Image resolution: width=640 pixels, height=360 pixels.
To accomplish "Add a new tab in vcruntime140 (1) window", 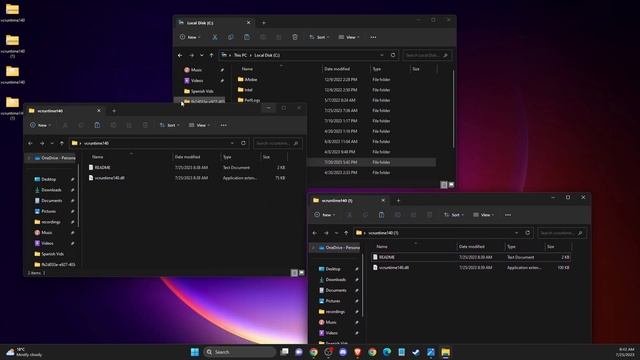I will [398, 200].
